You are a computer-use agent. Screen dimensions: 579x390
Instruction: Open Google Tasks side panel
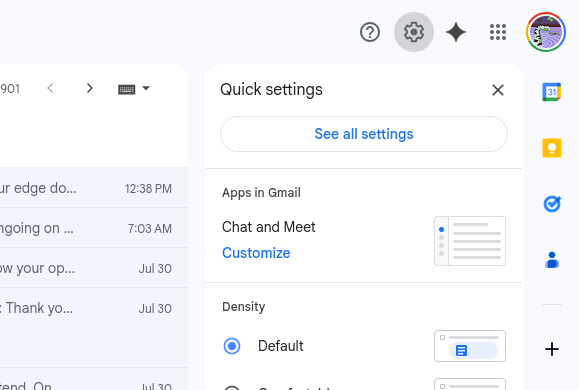tap(552, 204)
